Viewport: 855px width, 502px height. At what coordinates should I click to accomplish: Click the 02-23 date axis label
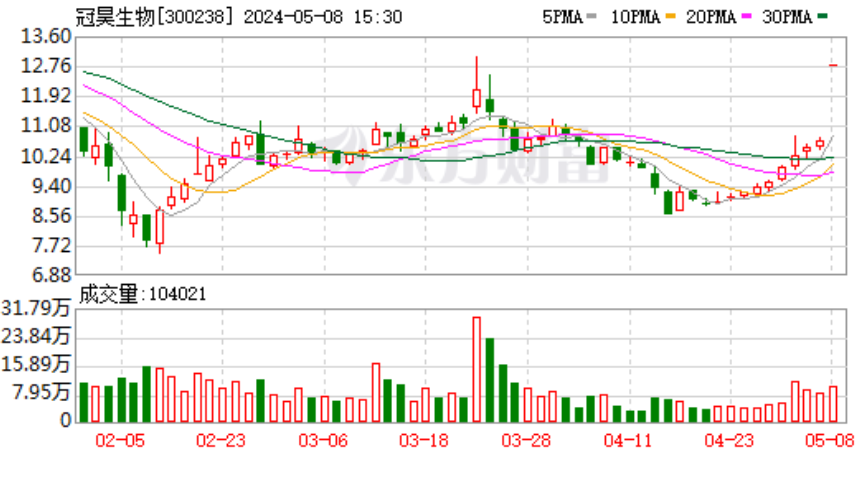click(221, 440)
